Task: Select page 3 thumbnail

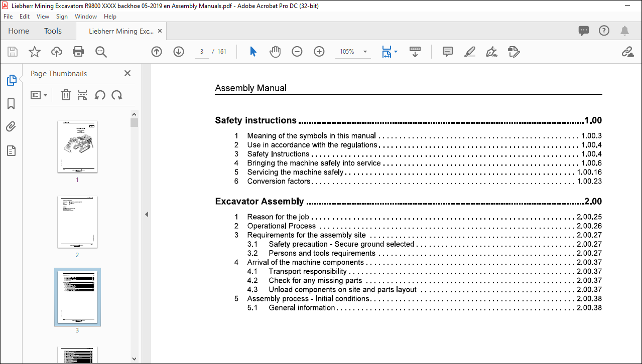Action: tap(77, 297)
